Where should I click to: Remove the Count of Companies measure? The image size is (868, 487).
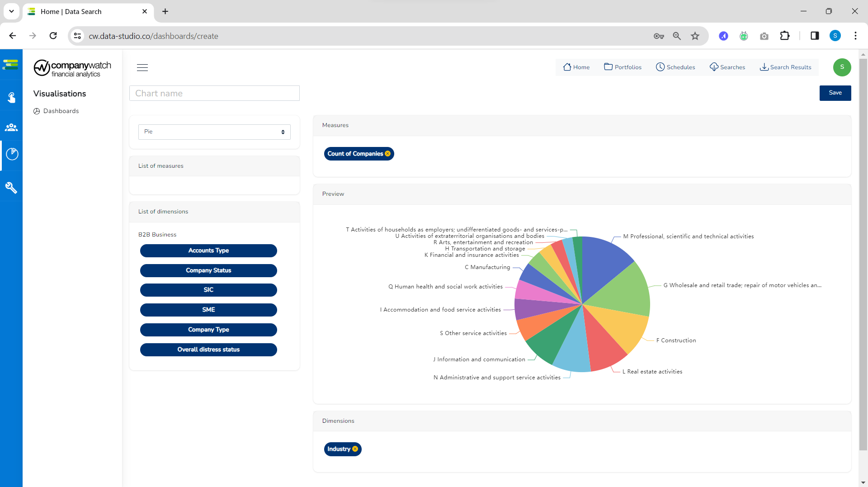pos(388,154)
